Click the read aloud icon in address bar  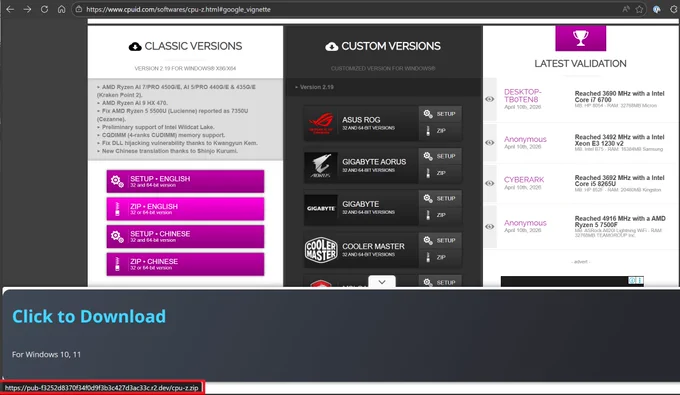coord(626,9)
